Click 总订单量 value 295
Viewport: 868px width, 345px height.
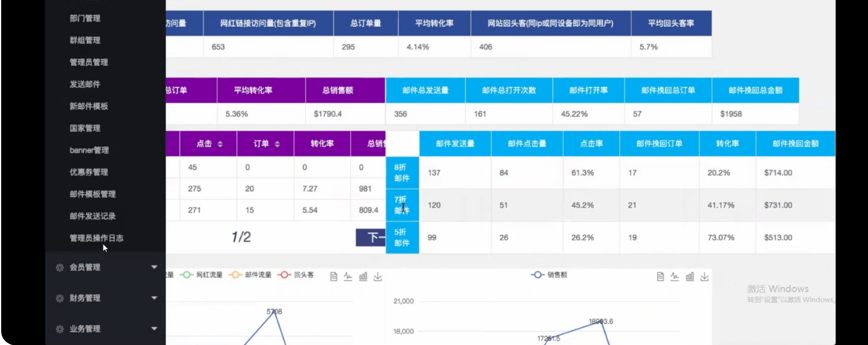pyautogui.click(x=348, y=47)
